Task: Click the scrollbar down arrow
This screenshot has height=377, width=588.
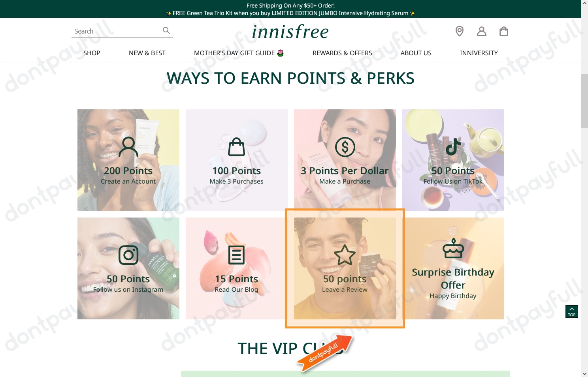Action: pyautogui.click(x=584, y=373)
